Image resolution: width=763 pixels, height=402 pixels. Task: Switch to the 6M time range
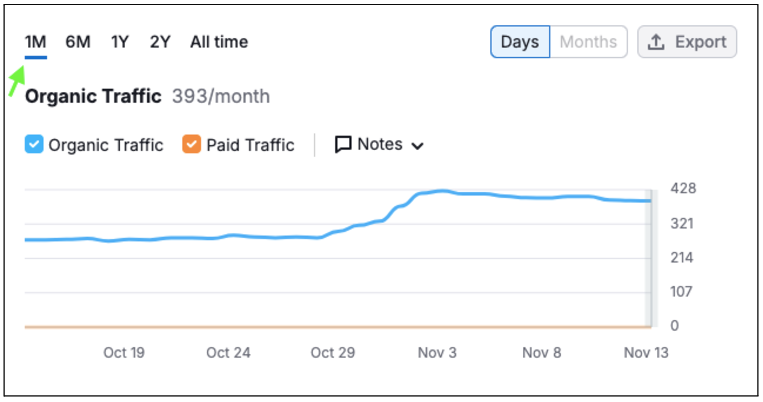coord(78,42)
